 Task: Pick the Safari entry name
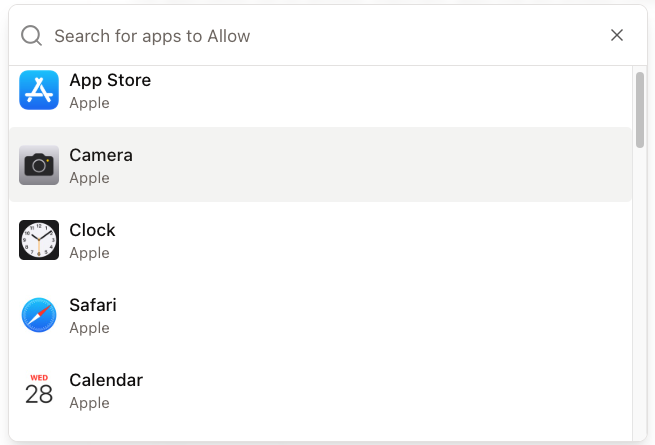(x=93, y=305)
